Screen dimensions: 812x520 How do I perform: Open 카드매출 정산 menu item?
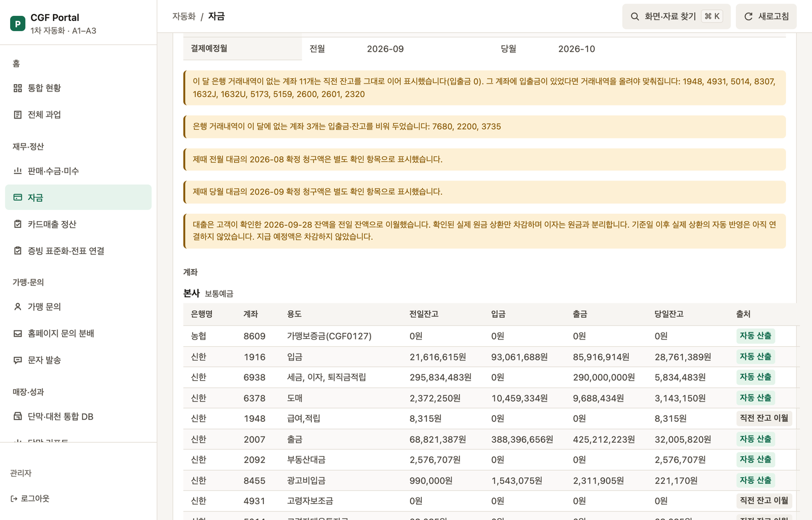coord(78,224)
